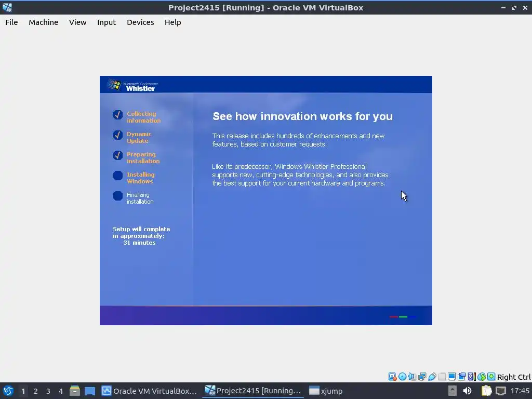532x399 pixels.
Task: Open the file manager icon in taskbar
Action: [x=75, y=391]
